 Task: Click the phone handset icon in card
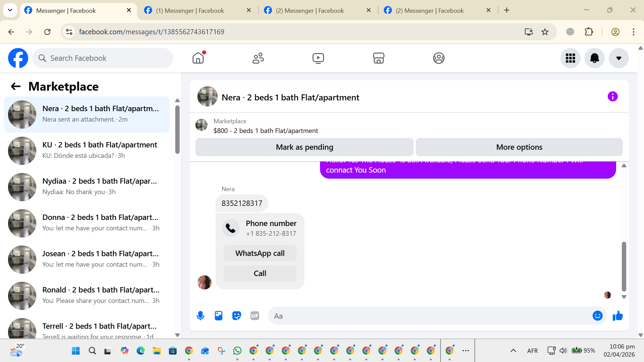(231, 228)
